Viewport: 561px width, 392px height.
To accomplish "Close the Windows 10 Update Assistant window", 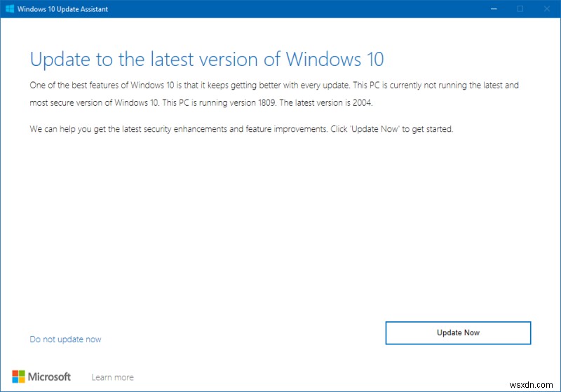I will (x=547, y=9).
